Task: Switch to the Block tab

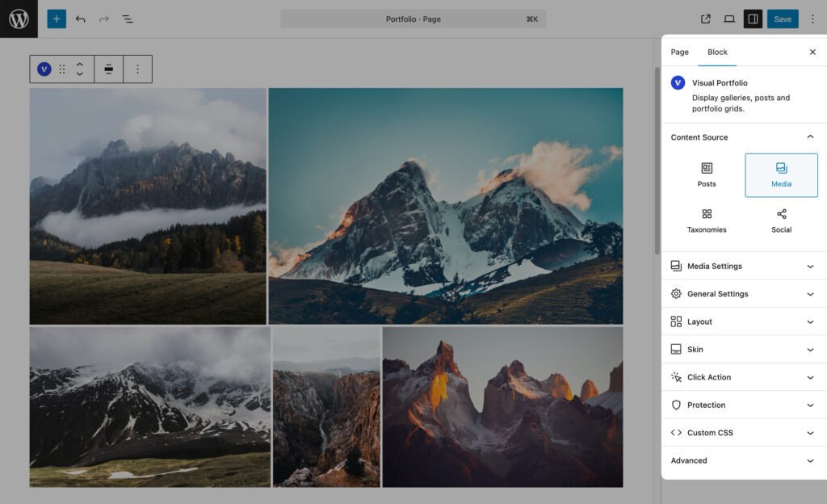Action: pos(717,52)
